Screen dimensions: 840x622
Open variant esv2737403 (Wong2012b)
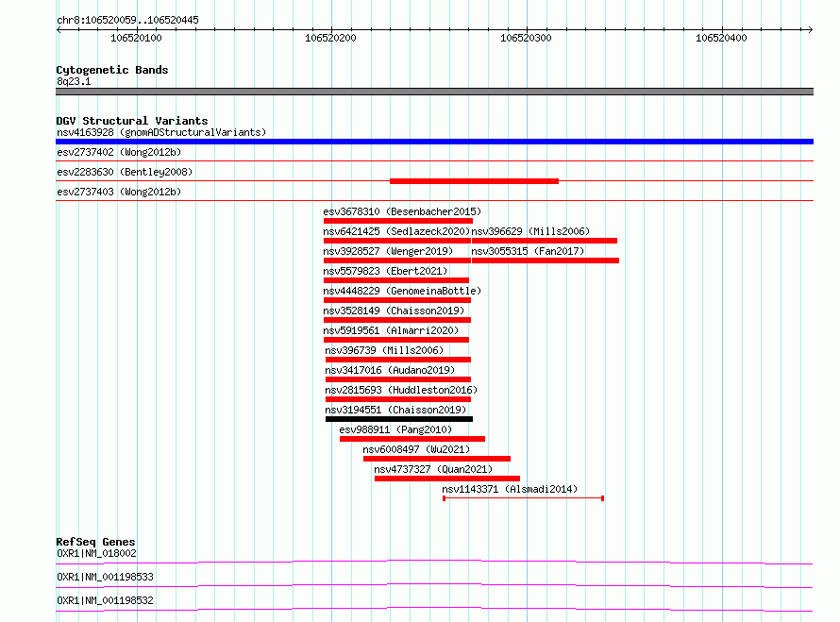[119, 192]
